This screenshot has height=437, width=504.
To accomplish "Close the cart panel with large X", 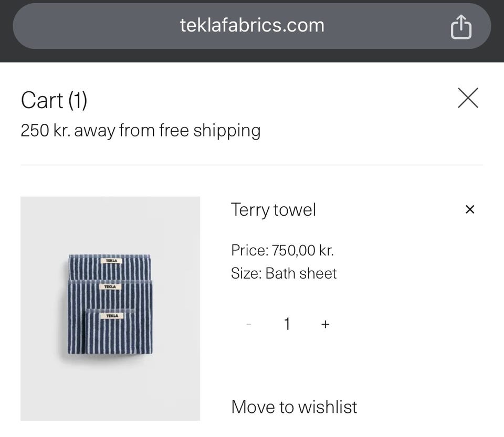I will click(x=467, y=98).
